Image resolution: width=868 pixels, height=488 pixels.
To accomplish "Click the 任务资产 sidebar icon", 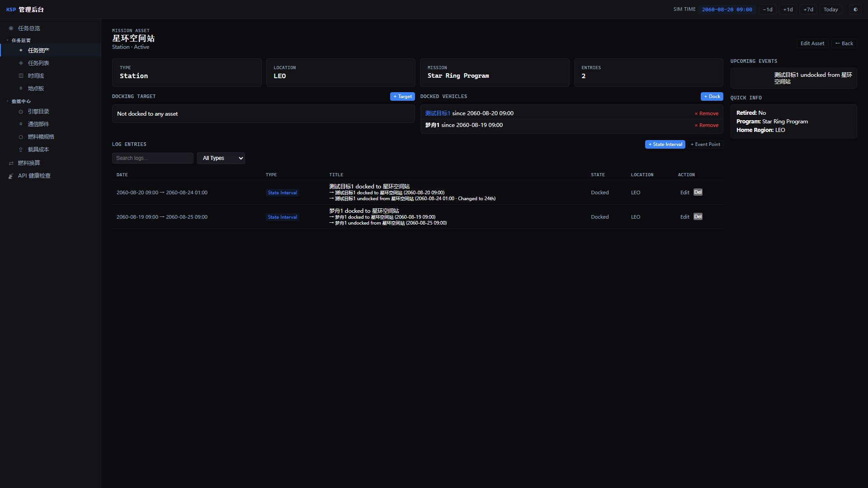I will [21, 51].
